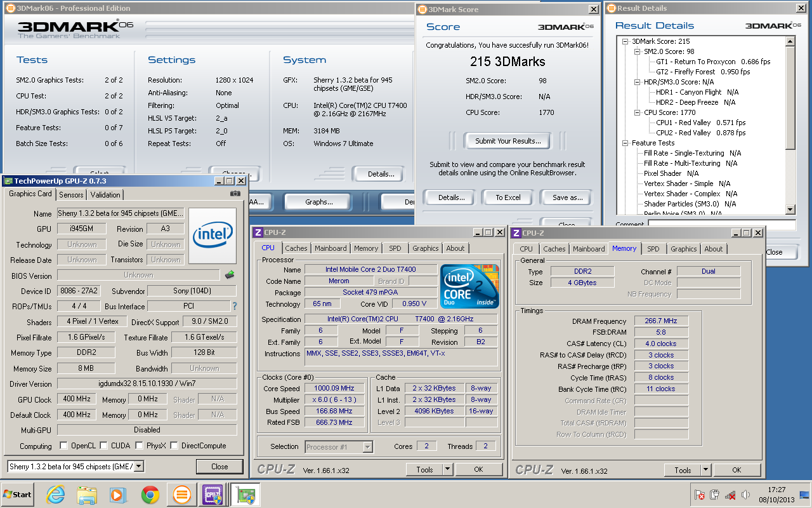
Task: Click the Core 2 Duo inside logo in CPU-Z
Action: [469, 286]
